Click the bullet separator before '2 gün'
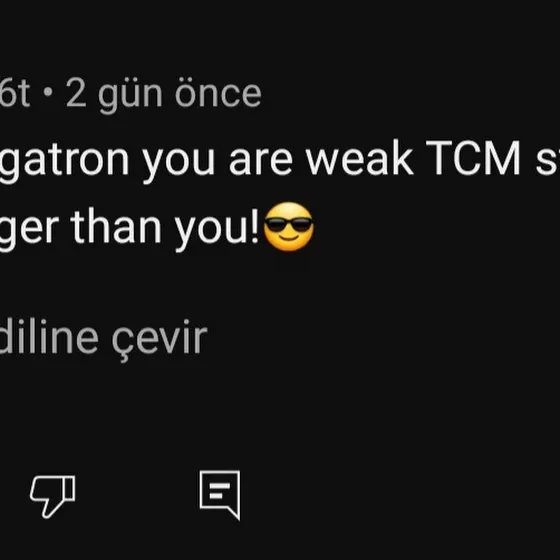The image size is (560, 560). 48,92
